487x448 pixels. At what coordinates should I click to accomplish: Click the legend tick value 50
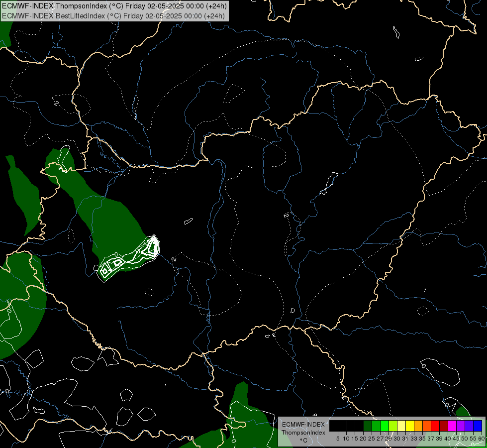[465, 439]
